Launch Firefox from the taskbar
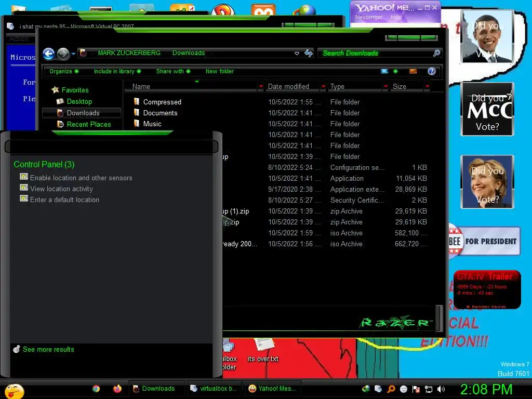The width and height of the screenshot is (532, 399). 117,389
